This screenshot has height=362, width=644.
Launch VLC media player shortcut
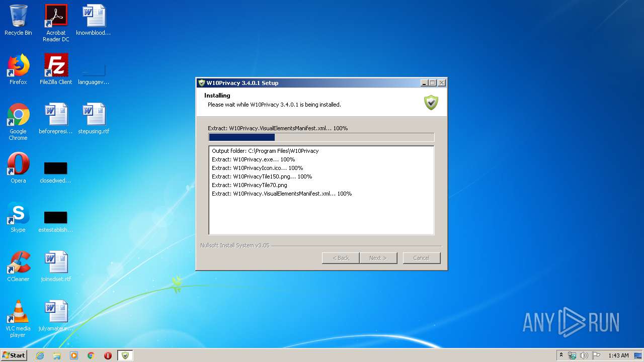pyautogui.click(x=18, y=319)
